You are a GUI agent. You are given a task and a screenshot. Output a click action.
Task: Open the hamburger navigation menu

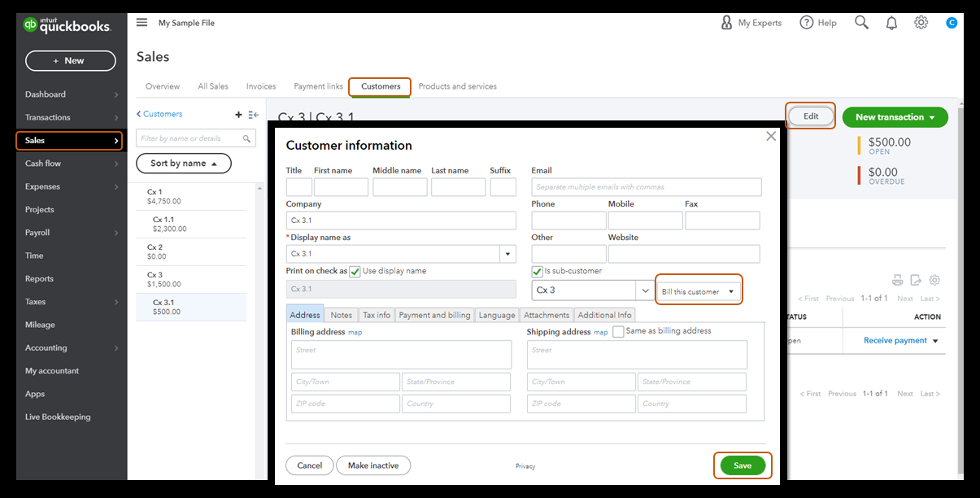[x=142, y=22]
